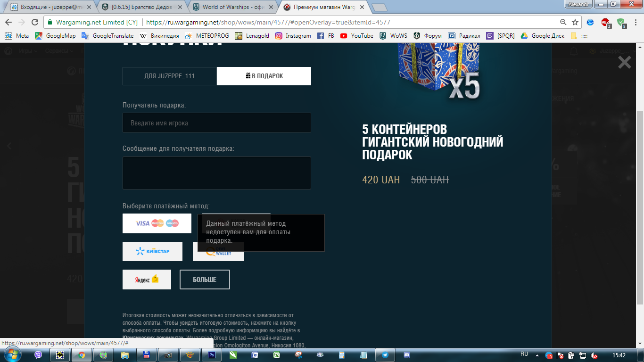This screenshot has height=362, width=644.
Task: Open Discord from the taskbar
Action: tap(407, 355)
